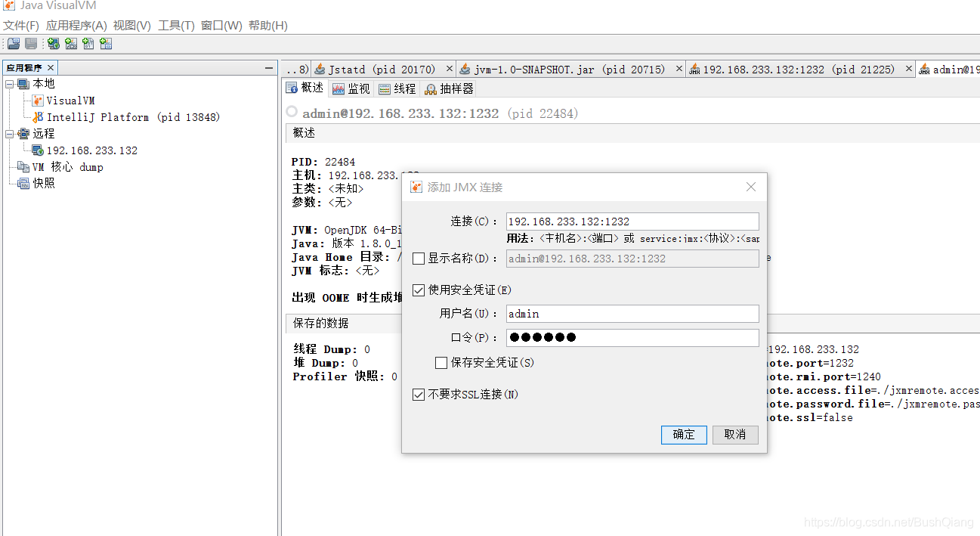Click the 概述 section header below the title
The height and width of the screenshot is (536, 980).
click(304, 133)
